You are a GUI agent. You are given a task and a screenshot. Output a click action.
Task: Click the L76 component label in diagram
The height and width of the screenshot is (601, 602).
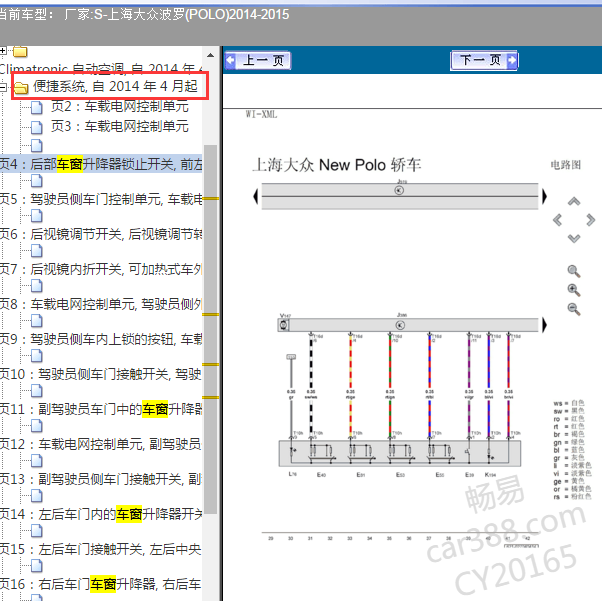pos(293,474)
